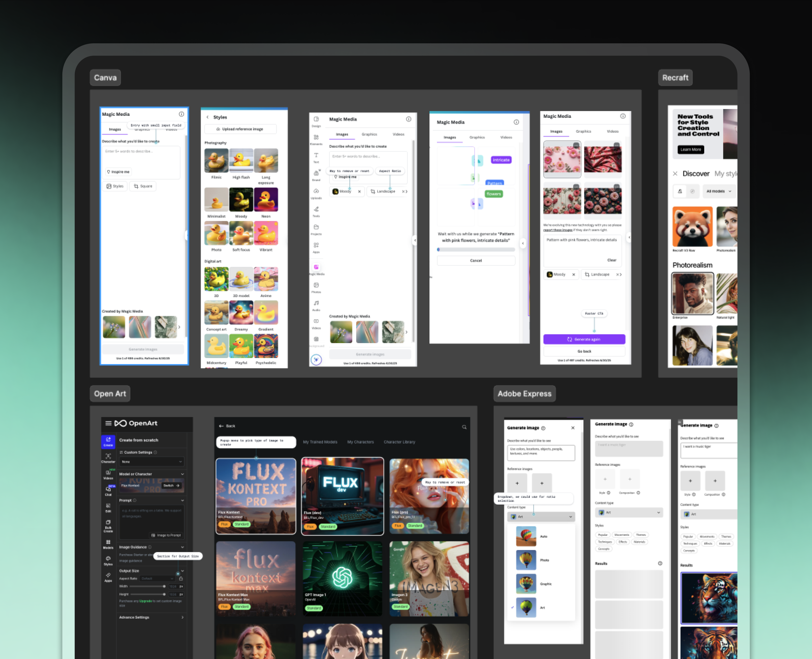Open the Text tool in Canva sidebar

[x=316, y=158]
